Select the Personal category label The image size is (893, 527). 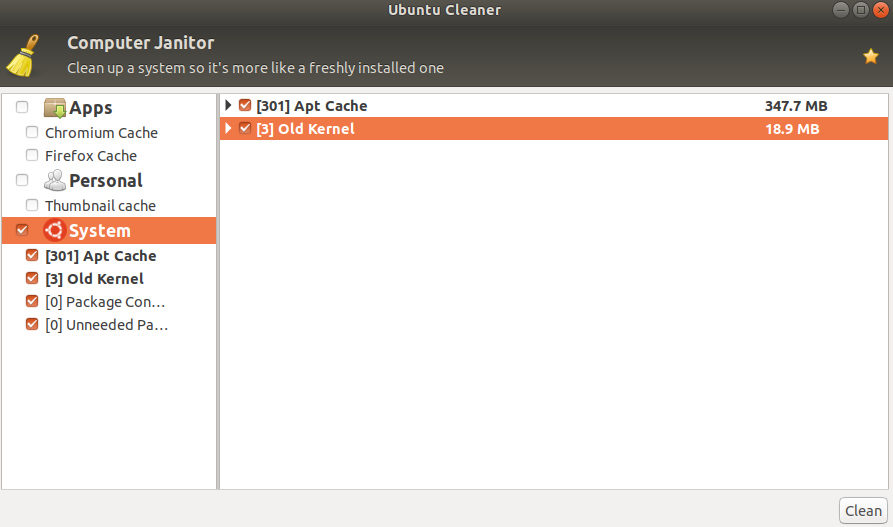pyautogui.click(x=105, y=181)
